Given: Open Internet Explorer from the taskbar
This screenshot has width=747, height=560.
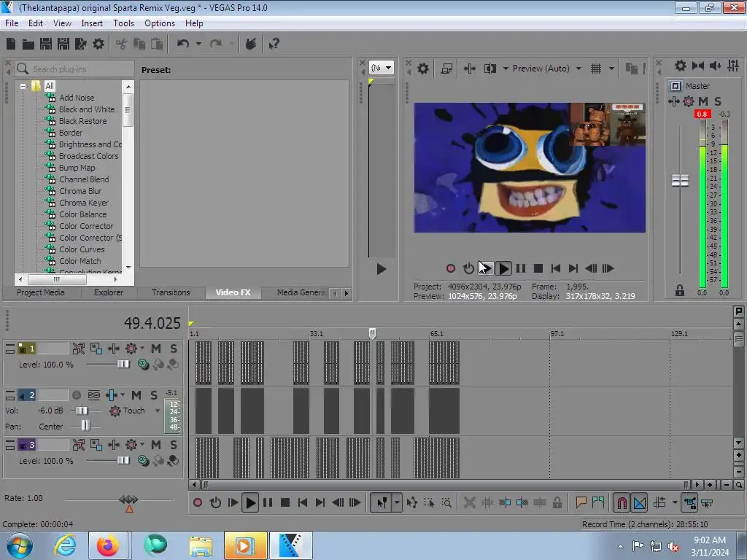Looking at the screenshot, I should pos(65,545).
